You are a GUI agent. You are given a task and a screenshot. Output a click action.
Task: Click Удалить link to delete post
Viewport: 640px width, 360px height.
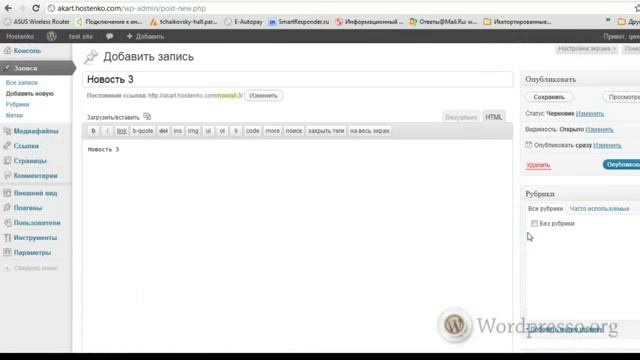click(538, 165)
